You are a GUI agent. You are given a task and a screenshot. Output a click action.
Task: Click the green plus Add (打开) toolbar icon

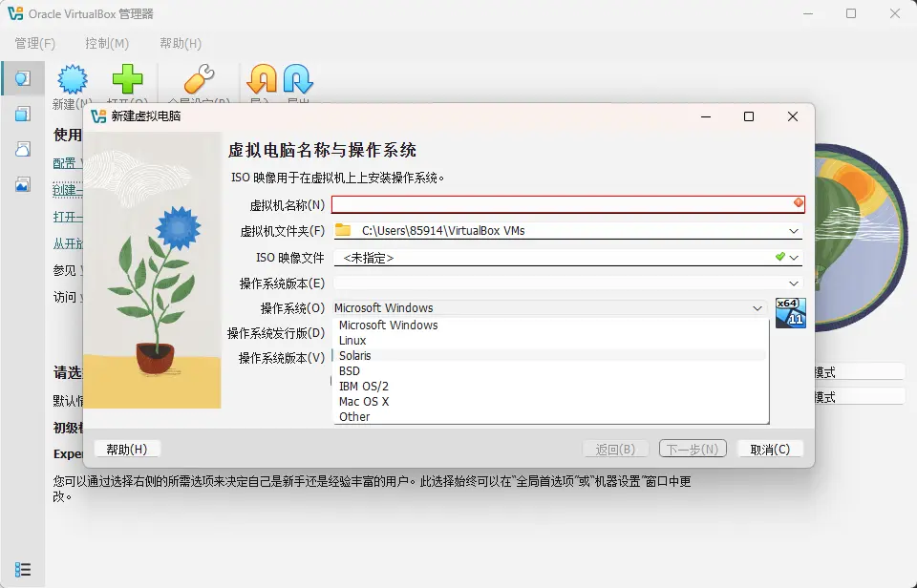click(x=127, y=79)
